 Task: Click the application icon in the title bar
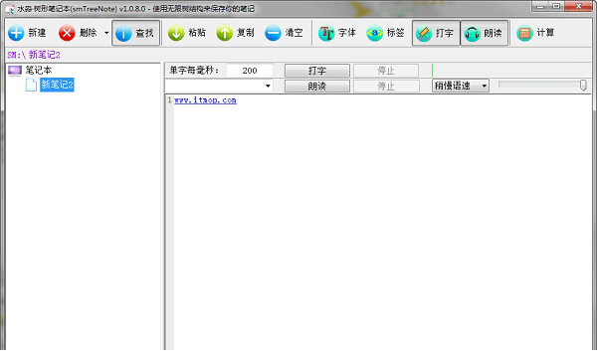[x=10, y=9]
